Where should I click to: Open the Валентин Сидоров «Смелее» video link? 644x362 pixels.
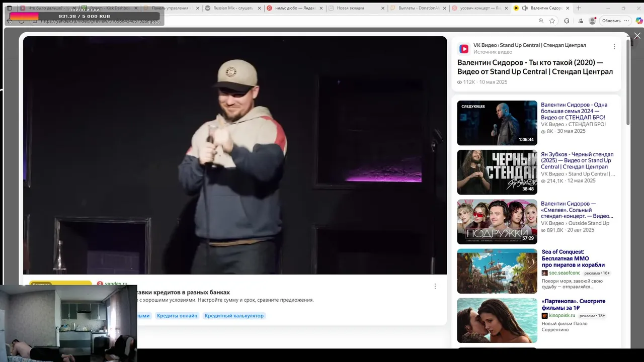point(577,210)
